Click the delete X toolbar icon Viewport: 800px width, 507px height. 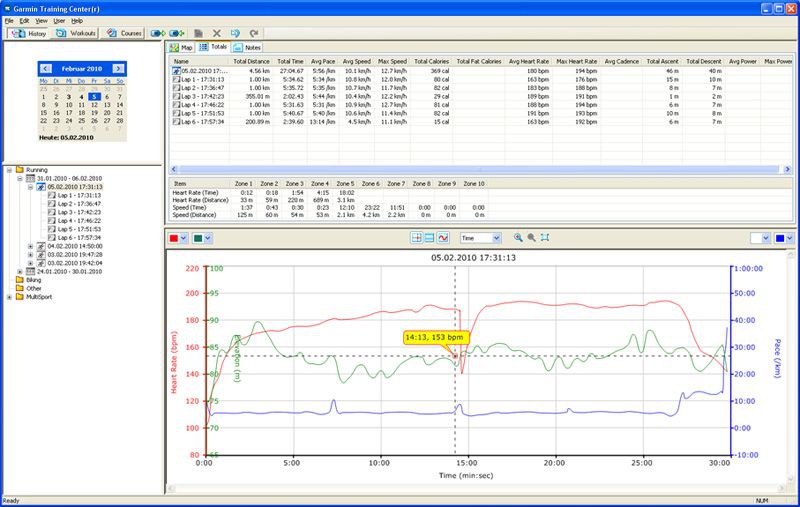tap(217, 33)
